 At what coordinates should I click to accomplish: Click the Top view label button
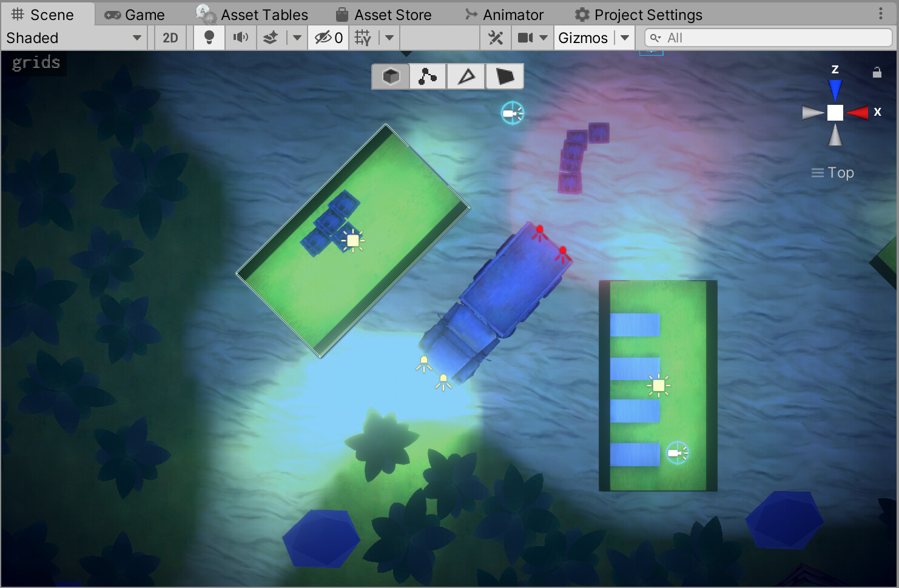[x=833, y=173]
